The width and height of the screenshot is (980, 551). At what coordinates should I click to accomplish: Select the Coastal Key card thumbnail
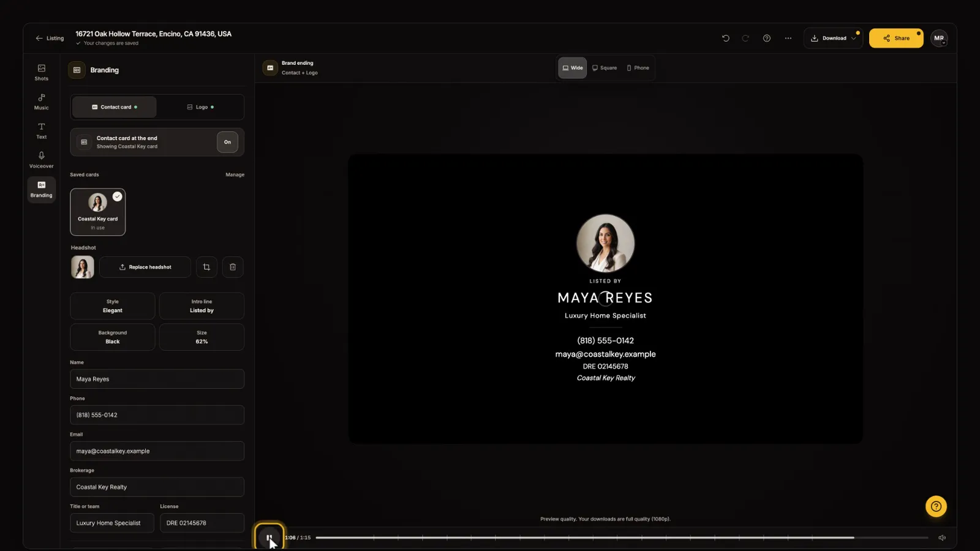[x=98, y=212]
